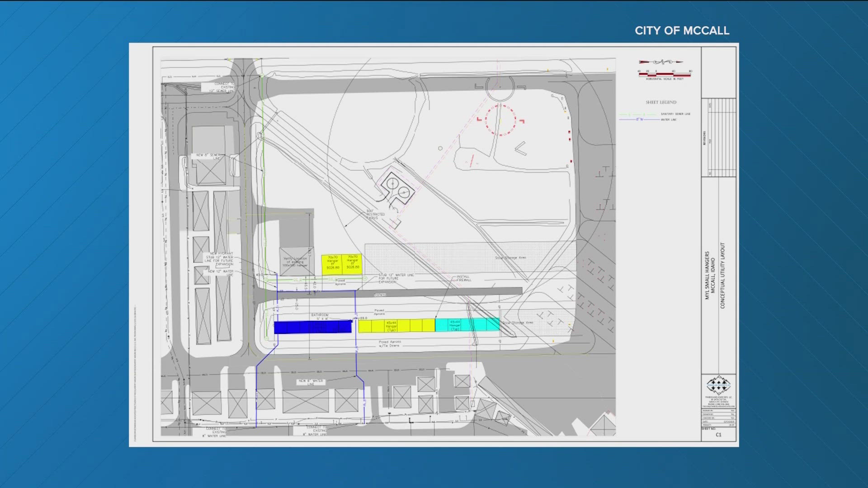The width and height of the screenshot is (868, 488).
Task: Click the 'SANITARY SEWER LINE' legend entry
Action: pos(675,114)
